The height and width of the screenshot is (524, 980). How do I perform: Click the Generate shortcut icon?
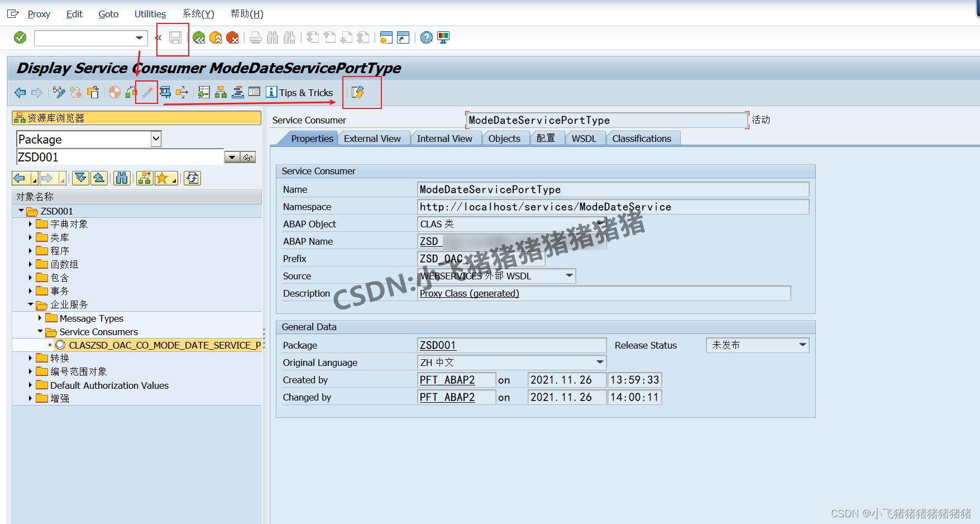pyautogui.click(x=403, y=37)
